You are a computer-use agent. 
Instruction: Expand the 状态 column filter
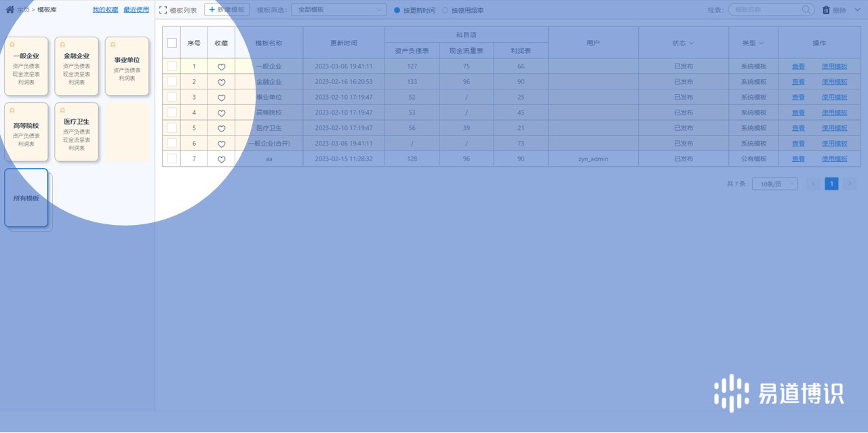pos(684,43)
